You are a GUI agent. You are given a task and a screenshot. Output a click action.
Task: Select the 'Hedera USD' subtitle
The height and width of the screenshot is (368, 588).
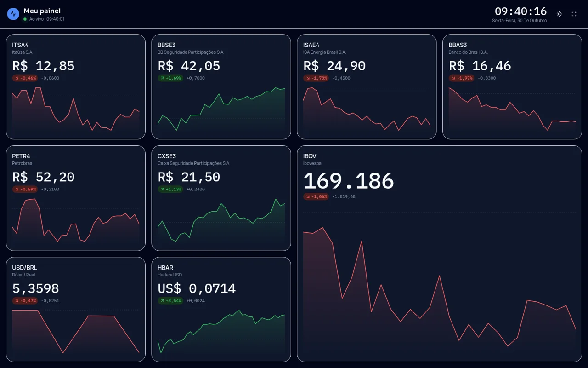[x=170, y=275]
